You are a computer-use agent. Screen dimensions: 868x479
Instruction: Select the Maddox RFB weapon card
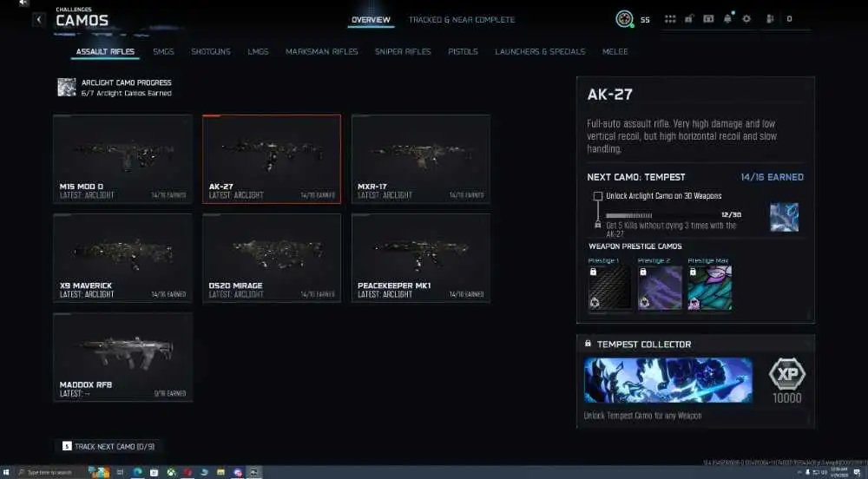(x=123, y=358)
